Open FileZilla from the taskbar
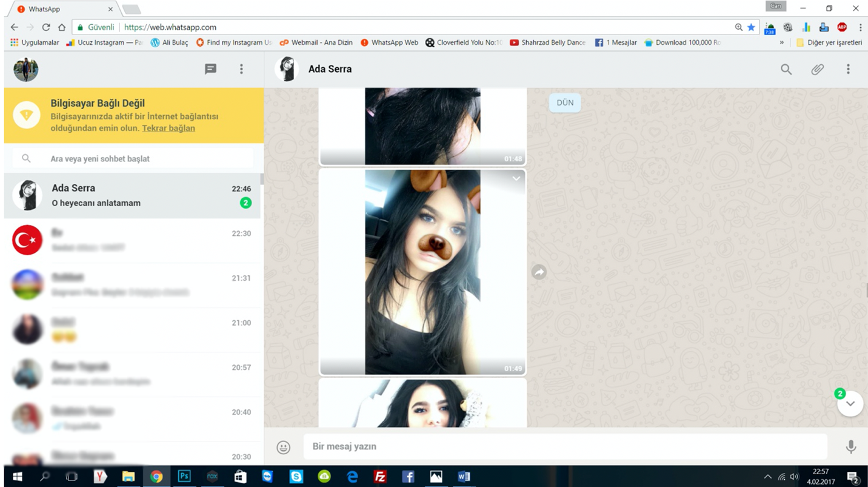 click(380, 477)
